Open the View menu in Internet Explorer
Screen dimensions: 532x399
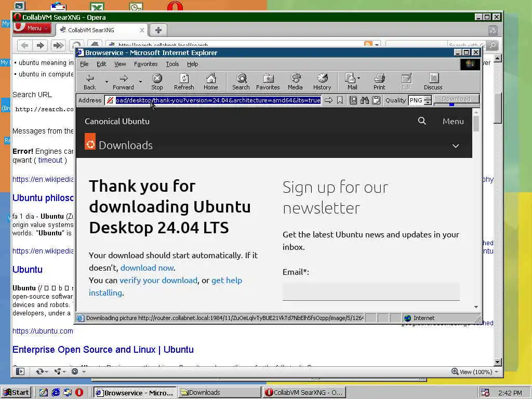coord(120,64)
